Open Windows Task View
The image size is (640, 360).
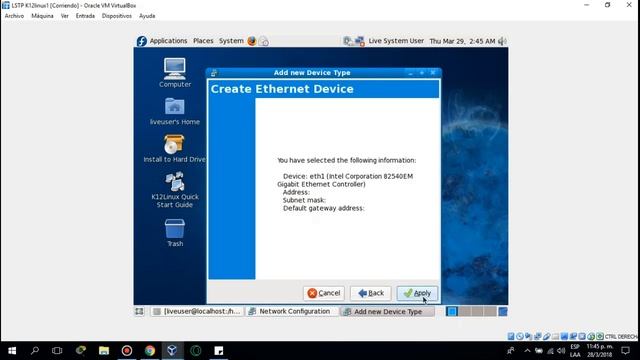pos(57,351)
